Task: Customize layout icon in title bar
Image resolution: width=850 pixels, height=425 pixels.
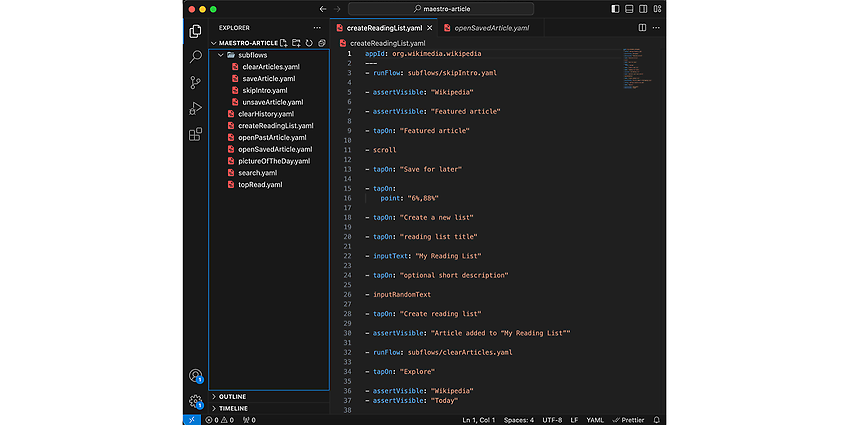Action: (x=657, y=9)
